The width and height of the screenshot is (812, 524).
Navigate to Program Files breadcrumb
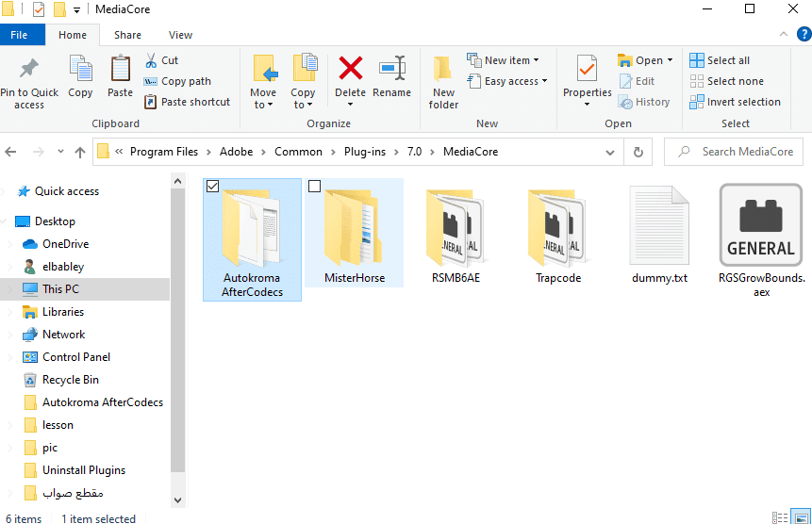pyautogui.click(x=164, y=152)
